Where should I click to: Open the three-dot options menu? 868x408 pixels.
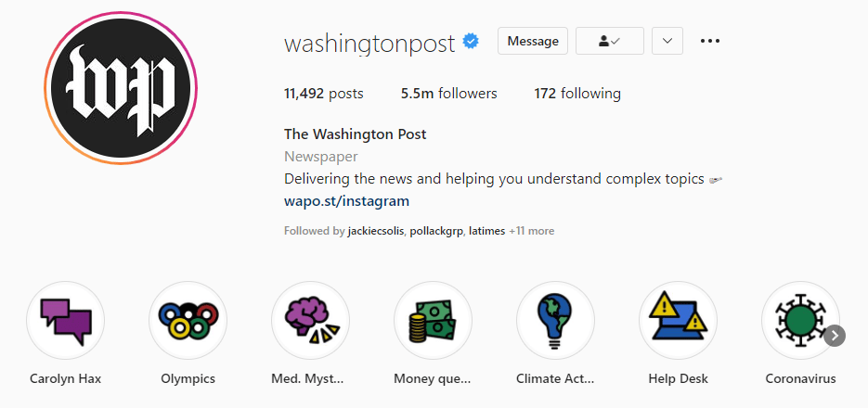[x=710, y=41]
